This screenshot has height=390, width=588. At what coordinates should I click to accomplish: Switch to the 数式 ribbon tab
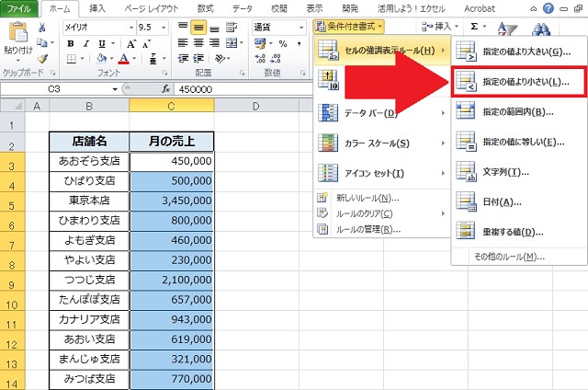206,8
